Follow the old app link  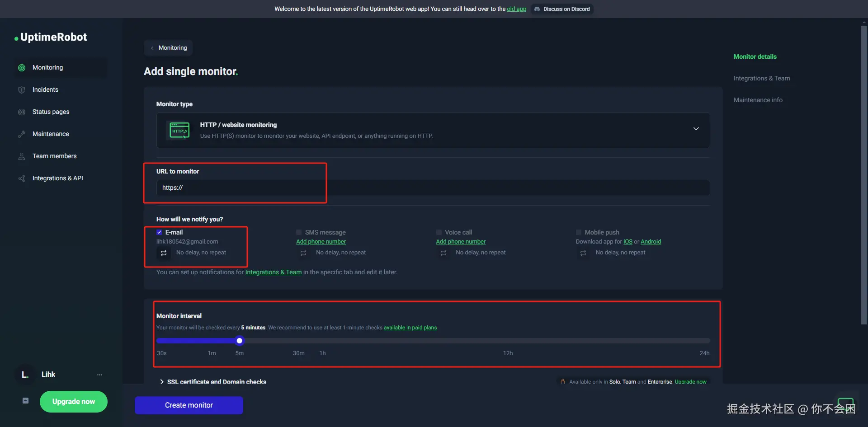517,9
